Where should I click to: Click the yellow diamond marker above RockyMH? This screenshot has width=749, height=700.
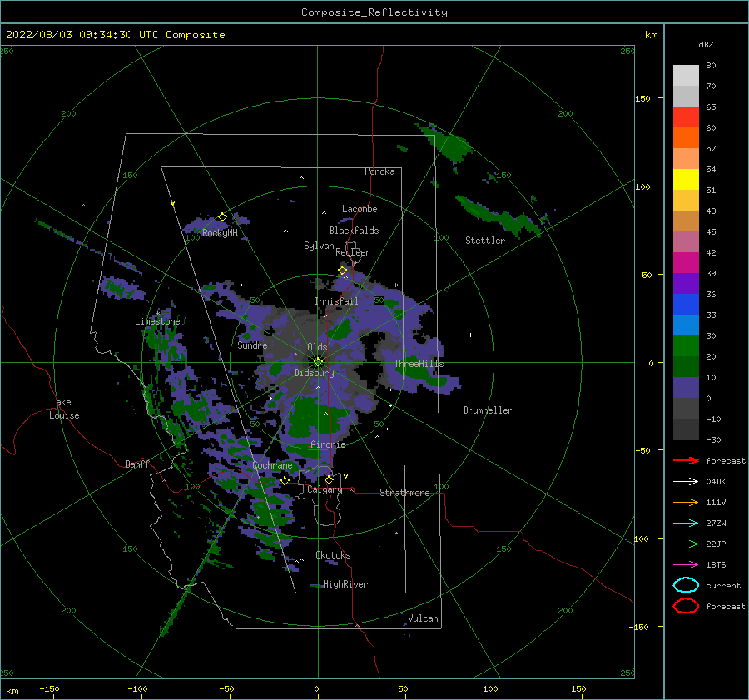[x=222, y=217]
